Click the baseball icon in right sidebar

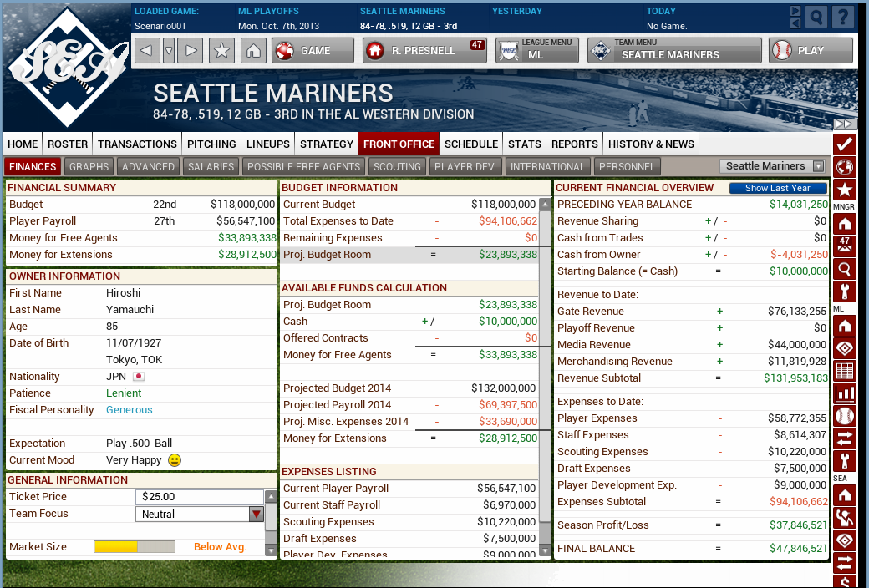845,416
